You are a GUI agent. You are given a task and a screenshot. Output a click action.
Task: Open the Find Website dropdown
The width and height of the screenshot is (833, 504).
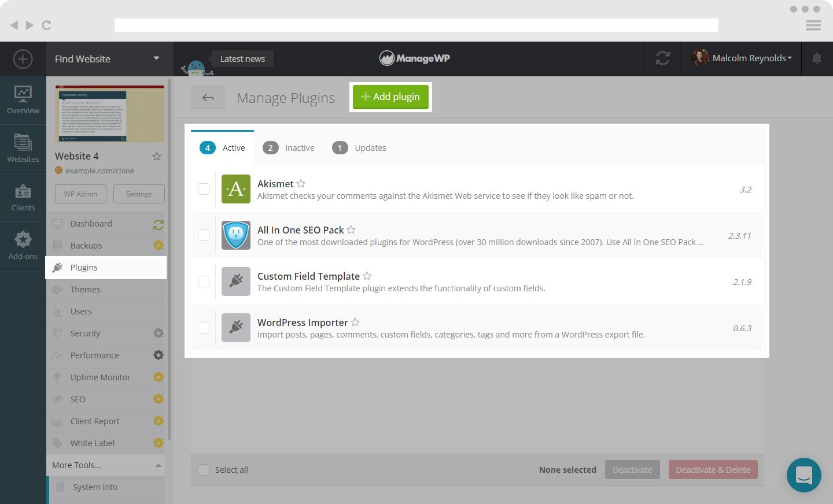point(109,59)
